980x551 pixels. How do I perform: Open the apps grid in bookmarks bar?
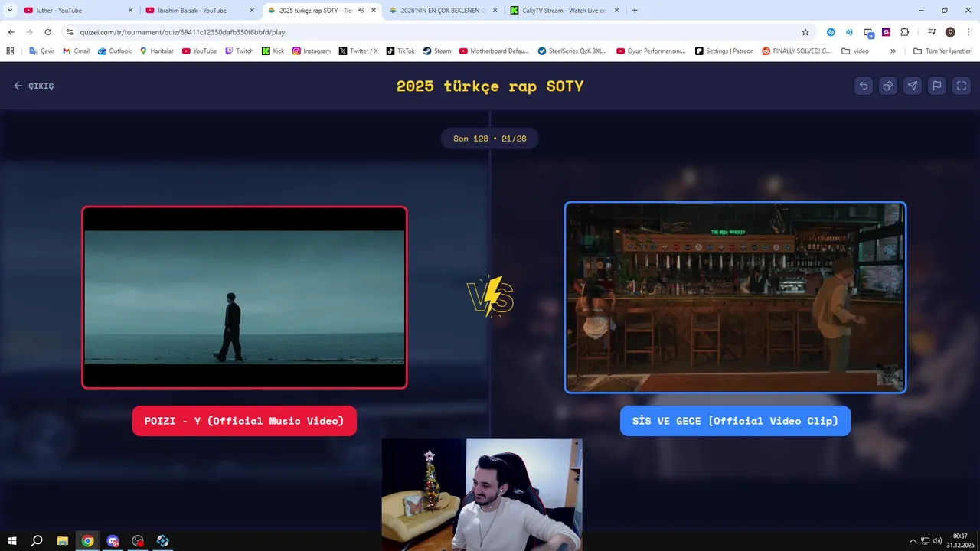(x=10, y=51)
